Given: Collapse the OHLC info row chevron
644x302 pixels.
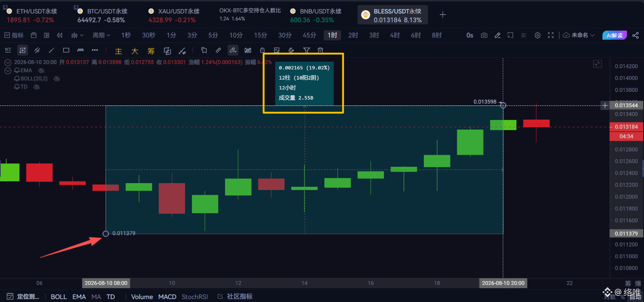Looking at the screenshot, I should (x=8, y=62).
